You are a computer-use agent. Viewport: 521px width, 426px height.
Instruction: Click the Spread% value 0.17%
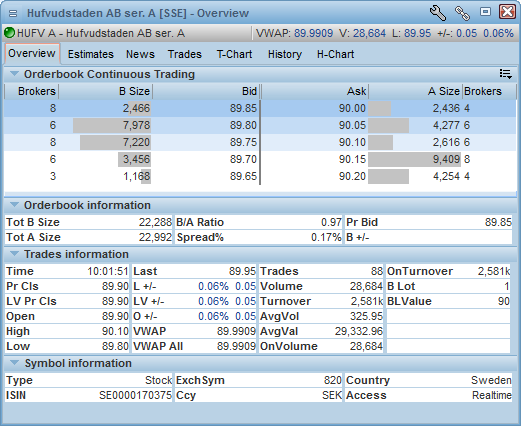(326, 237)
